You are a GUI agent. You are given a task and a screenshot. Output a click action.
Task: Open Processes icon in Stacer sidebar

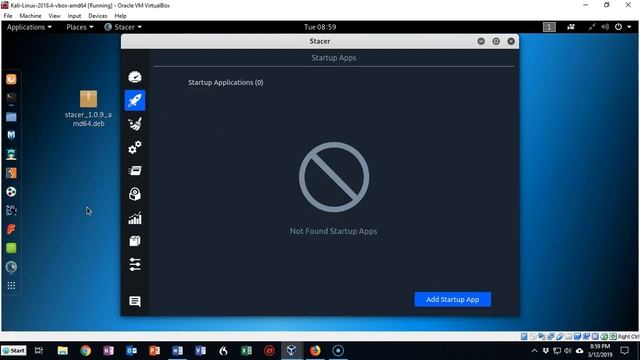(135, 171)
